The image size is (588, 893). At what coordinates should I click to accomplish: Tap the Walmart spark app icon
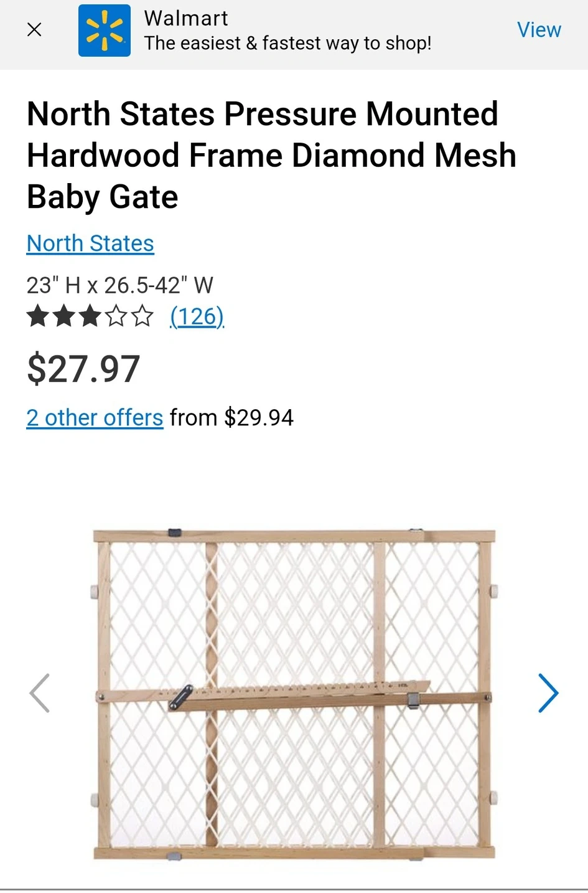click(105, 31)
